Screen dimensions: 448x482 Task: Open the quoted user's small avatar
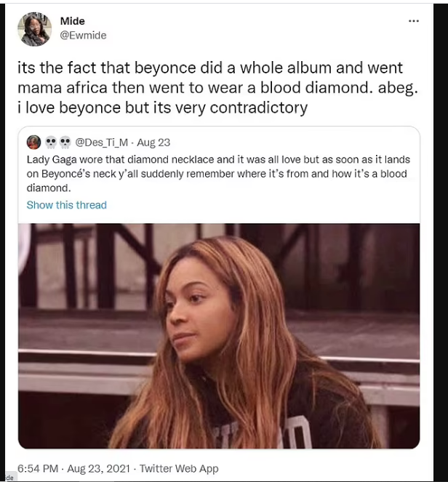click(34, 142)
